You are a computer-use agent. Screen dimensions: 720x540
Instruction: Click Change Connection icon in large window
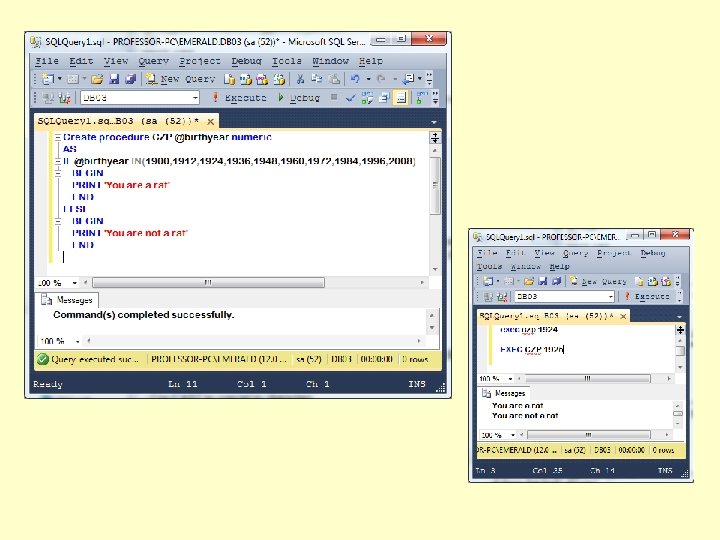[x=64, y=97]
